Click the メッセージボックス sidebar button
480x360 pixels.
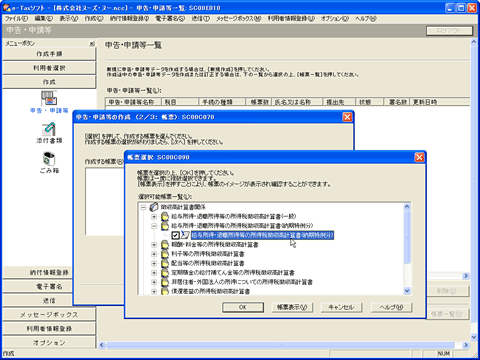pos(49,314)
